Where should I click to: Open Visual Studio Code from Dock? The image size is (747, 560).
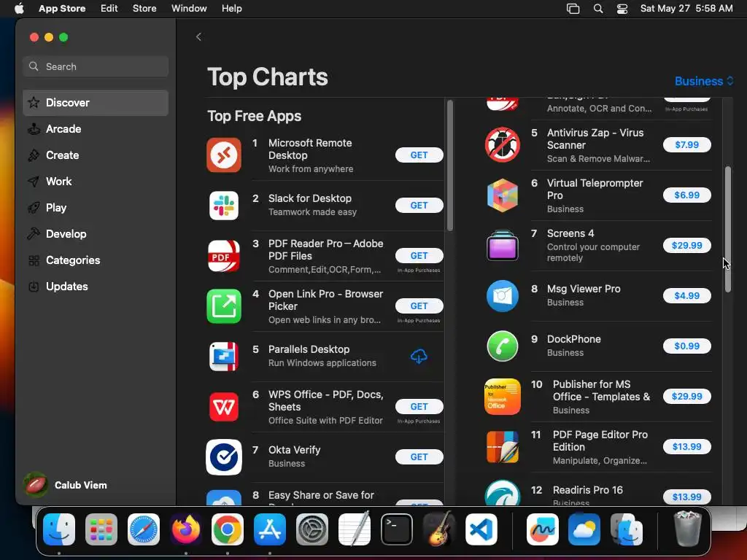coord(481,529)
